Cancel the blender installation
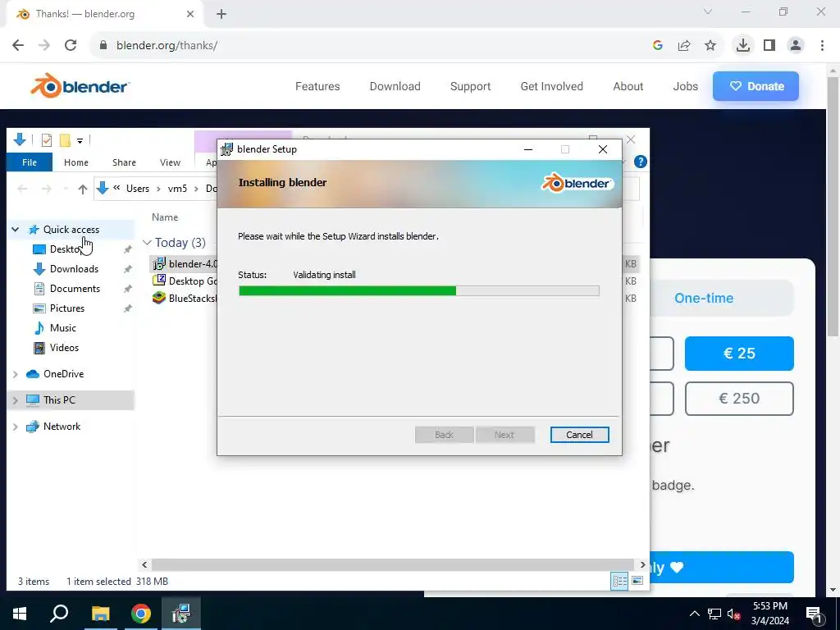Viewport: 840px width, 630px height. coord(579,435)
